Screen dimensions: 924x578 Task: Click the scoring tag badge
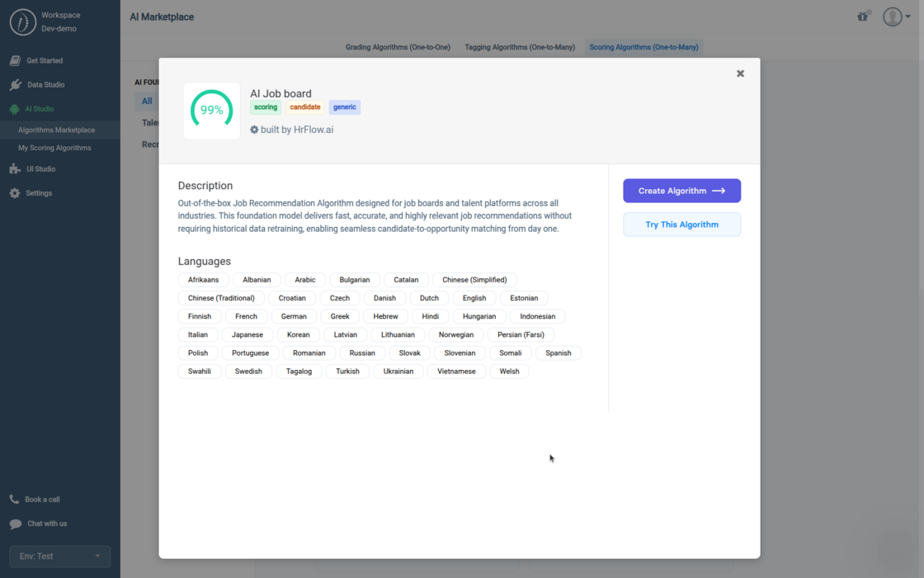(265, 107)
